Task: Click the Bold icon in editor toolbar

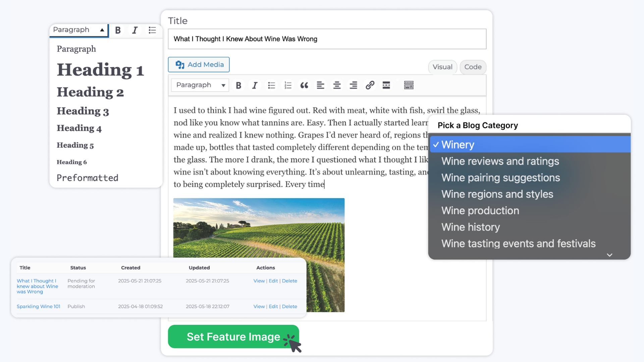Action: [238, 85]
